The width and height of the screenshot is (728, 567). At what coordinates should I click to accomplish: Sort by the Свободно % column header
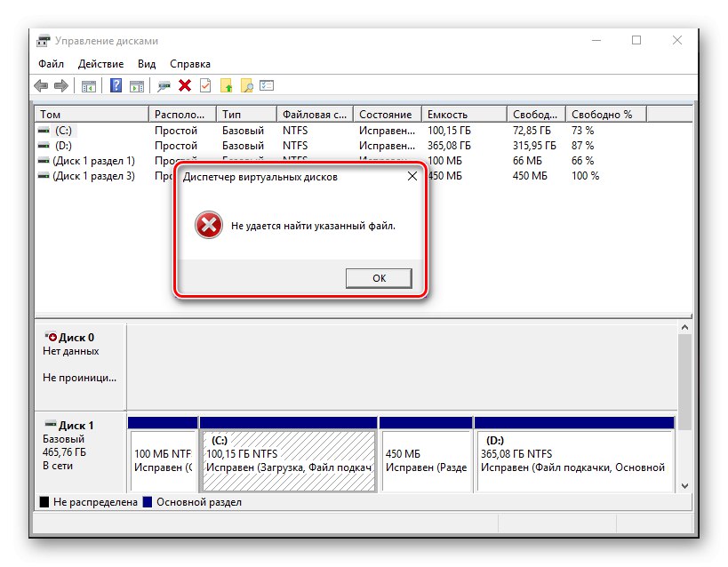[606, 115]
